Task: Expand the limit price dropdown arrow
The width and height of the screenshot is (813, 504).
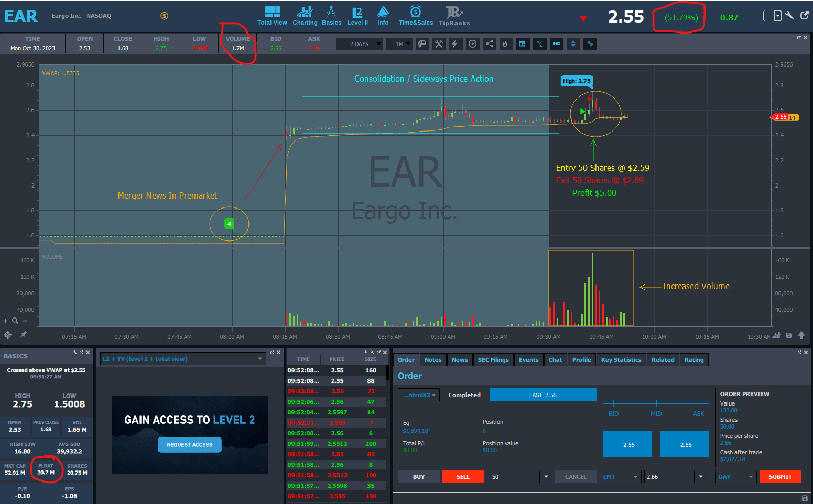Action: point(701,477)
